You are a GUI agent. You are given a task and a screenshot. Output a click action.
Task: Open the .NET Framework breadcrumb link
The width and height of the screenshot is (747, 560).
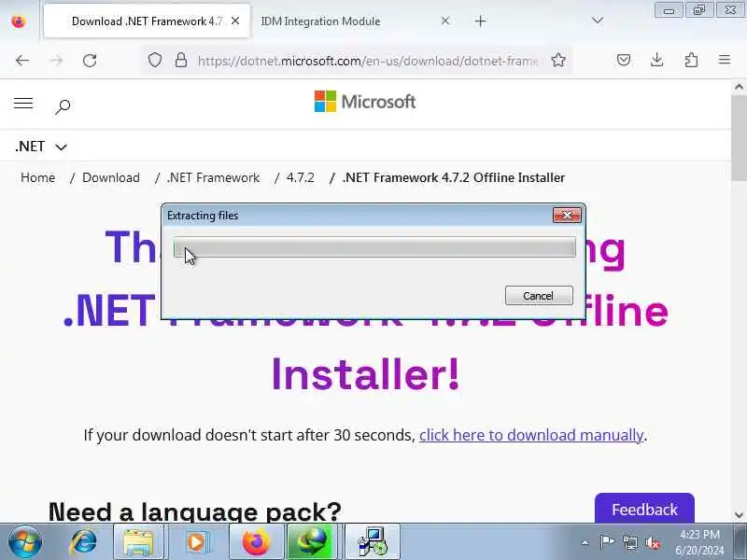(x=214, y=177)
